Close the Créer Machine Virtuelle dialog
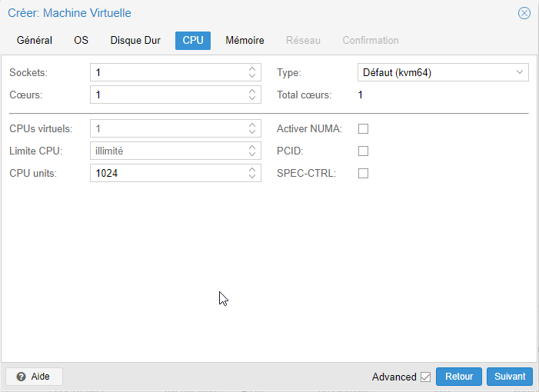The width and height of the screenshot is (539, 392). coord(524,13)
